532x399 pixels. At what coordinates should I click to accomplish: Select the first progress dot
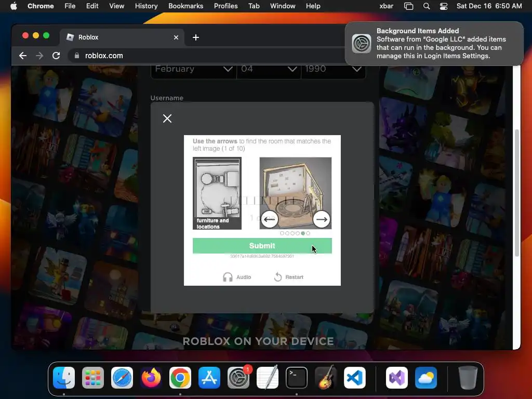[282, 233]
